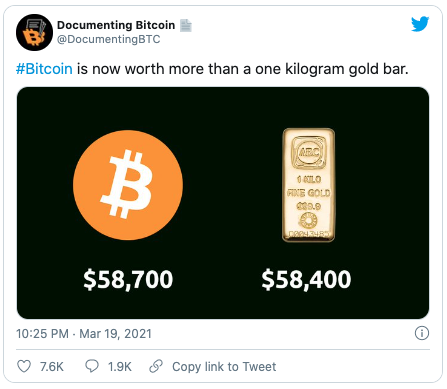The image size is (447, 389).
Task: Click the $58,400 gold price text
Action: tap(306, 279)
